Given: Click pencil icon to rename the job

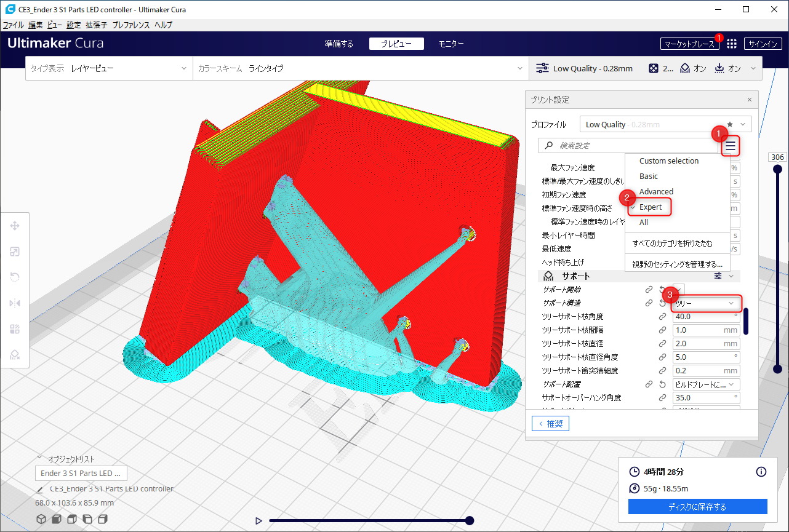Looking at the screenshot, I should coord(40,490).
